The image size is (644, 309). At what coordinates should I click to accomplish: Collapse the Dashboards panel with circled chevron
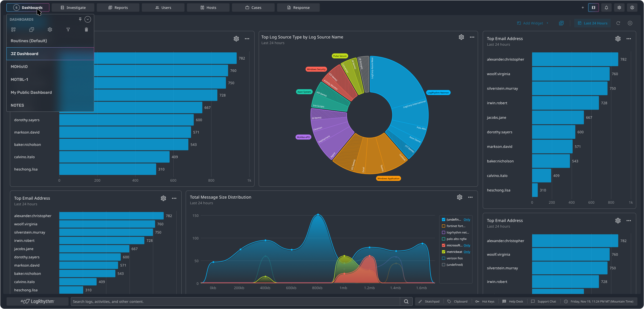click(x=88, y=19)
